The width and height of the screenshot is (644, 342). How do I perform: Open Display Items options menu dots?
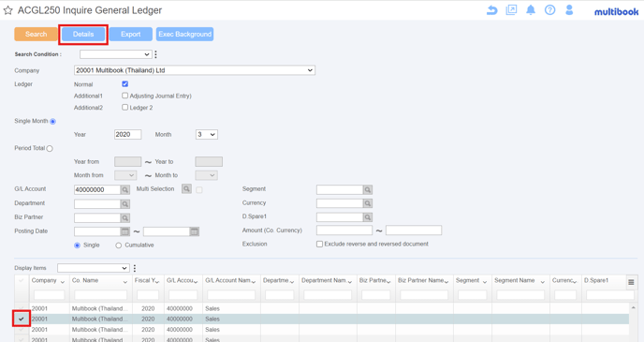coord(134,268)
